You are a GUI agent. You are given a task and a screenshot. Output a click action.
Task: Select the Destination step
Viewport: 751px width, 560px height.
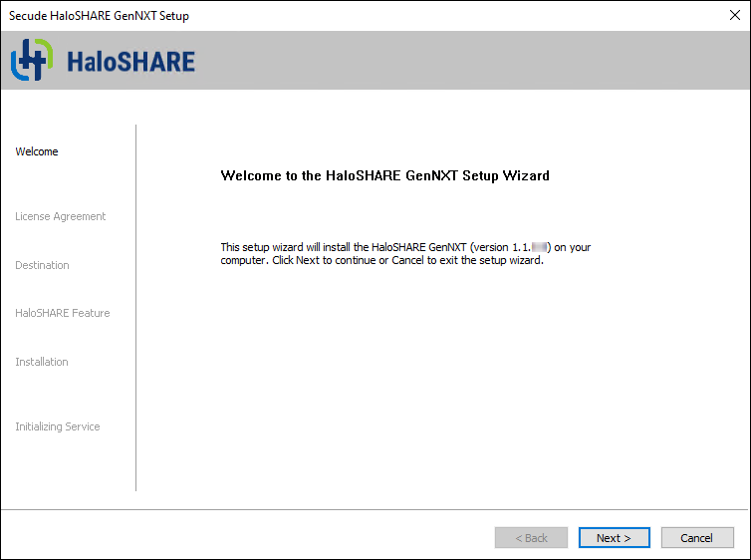(x=42, y=265)
